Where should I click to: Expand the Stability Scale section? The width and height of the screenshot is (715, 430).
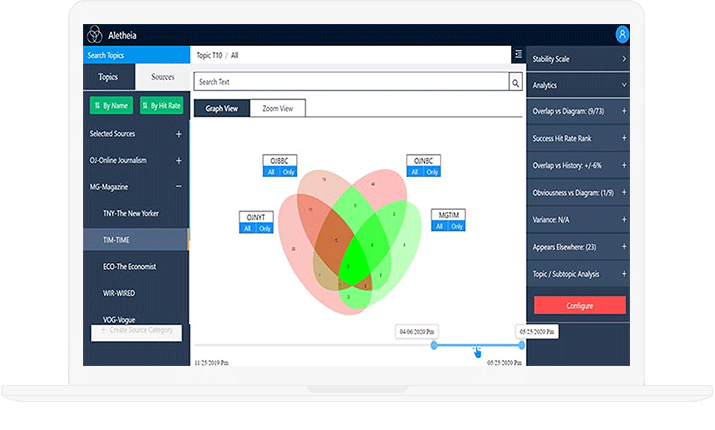[x=624, y=59]
